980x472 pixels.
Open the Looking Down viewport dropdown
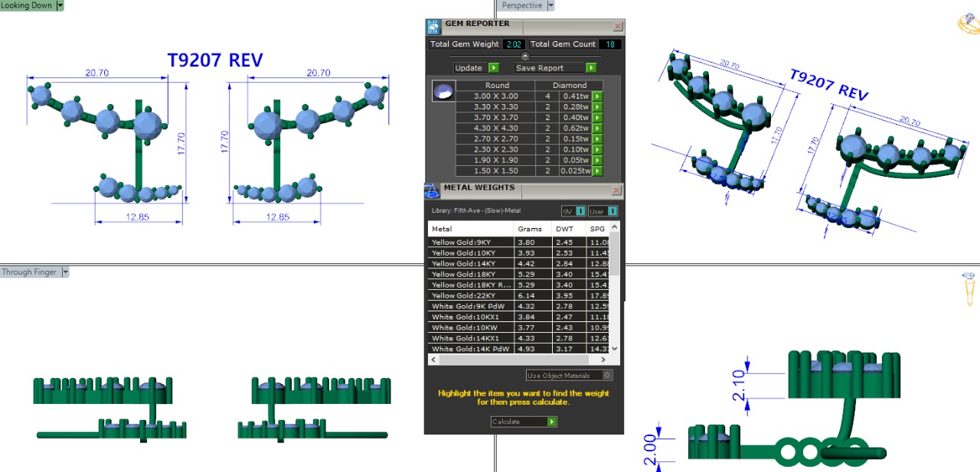tap(60, 5)
